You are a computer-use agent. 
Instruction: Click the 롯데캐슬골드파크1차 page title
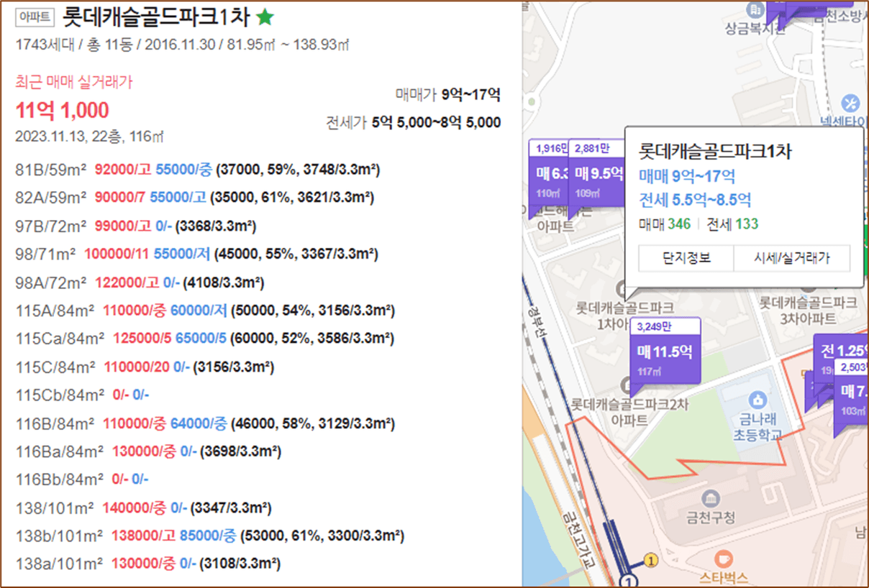tap(157, 17)
